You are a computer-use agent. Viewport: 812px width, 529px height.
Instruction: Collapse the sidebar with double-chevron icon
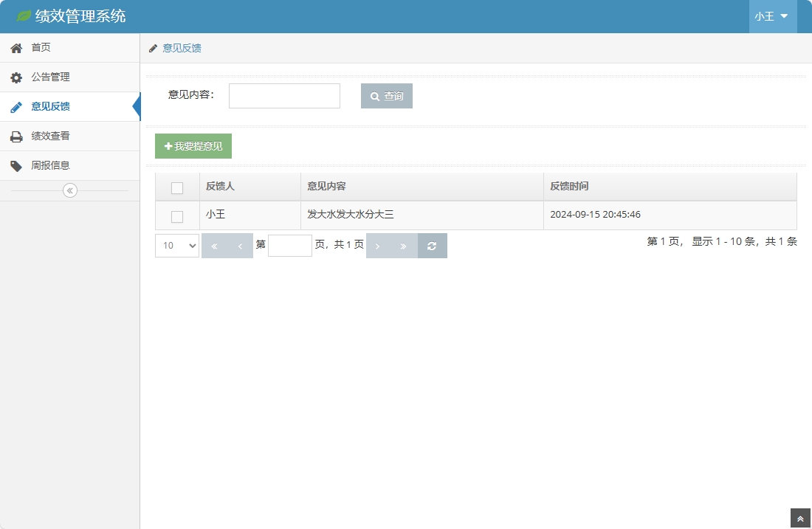pyautogui.click(x=70, y=190)
